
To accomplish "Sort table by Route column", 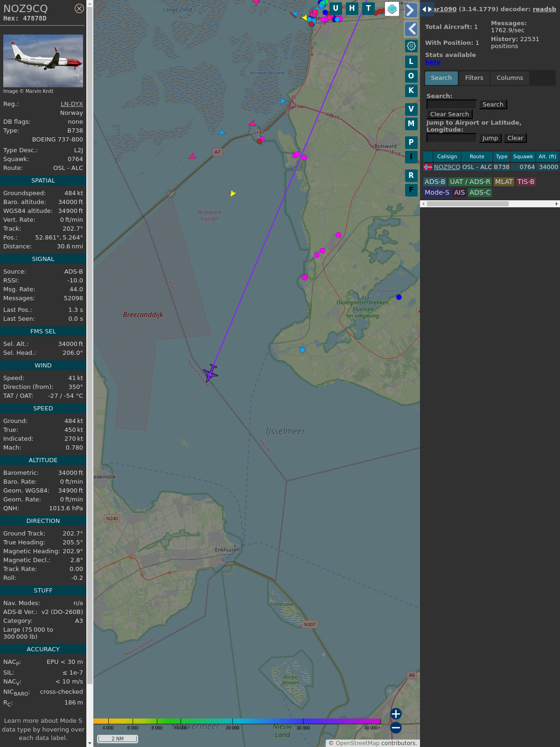I will 477,157.
